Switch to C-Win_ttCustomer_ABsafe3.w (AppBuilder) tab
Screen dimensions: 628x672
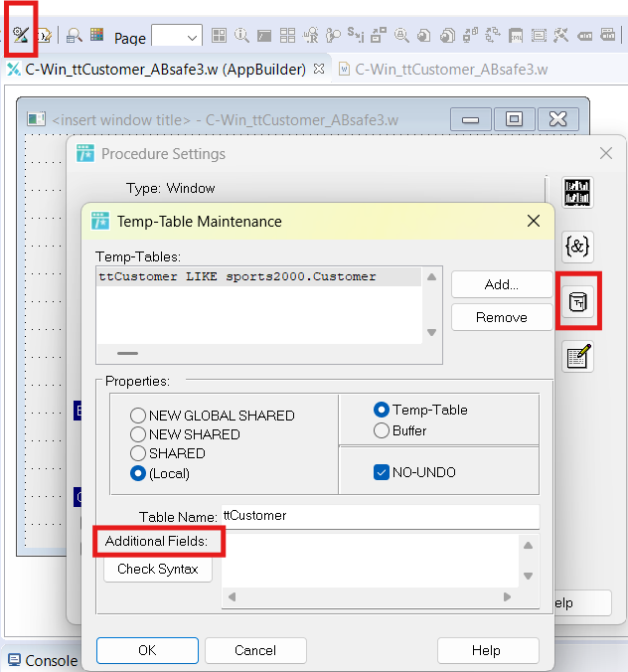coord(165,70)
